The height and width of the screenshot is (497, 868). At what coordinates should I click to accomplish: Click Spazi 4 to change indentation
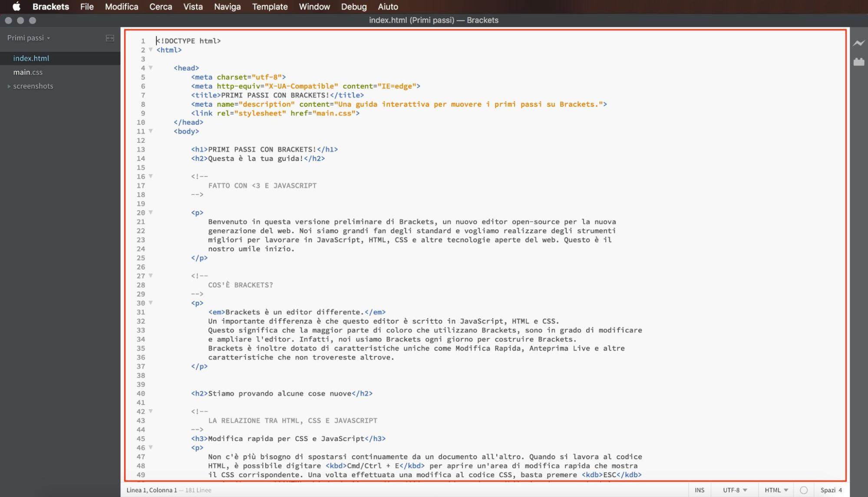pos(830,490)
